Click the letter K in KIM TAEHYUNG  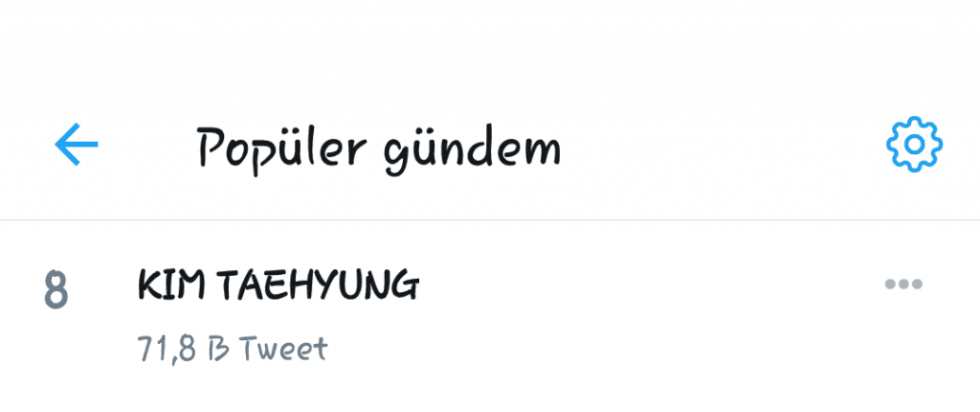coord(148,286)
